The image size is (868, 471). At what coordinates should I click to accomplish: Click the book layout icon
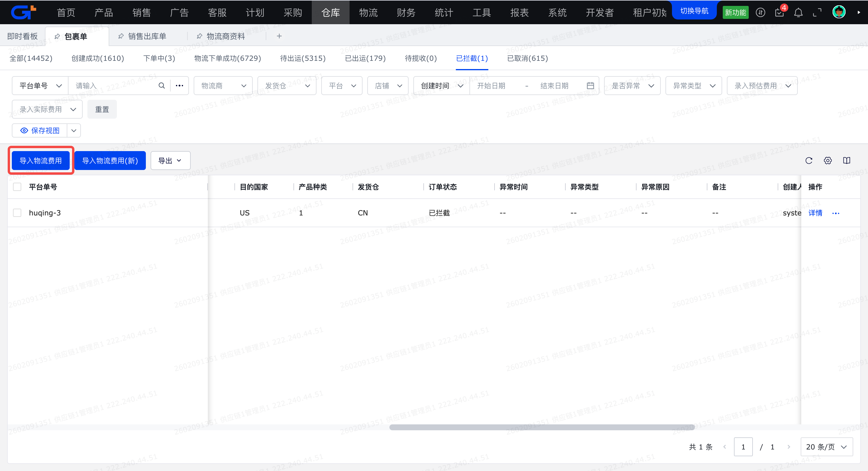(x=846, y=160)
